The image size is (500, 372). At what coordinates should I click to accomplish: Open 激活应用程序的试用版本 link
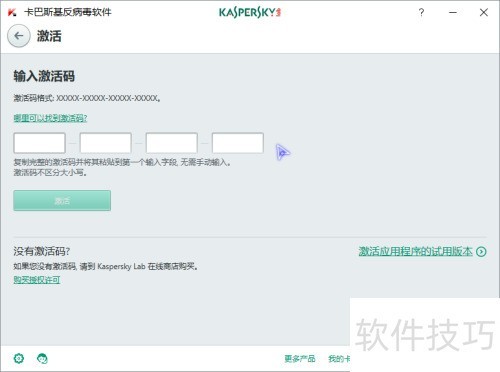[415, 251]
